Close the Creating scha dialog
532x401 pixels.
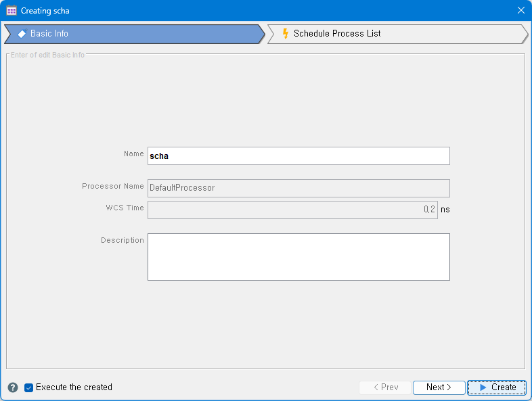click(x=520, y=11)
